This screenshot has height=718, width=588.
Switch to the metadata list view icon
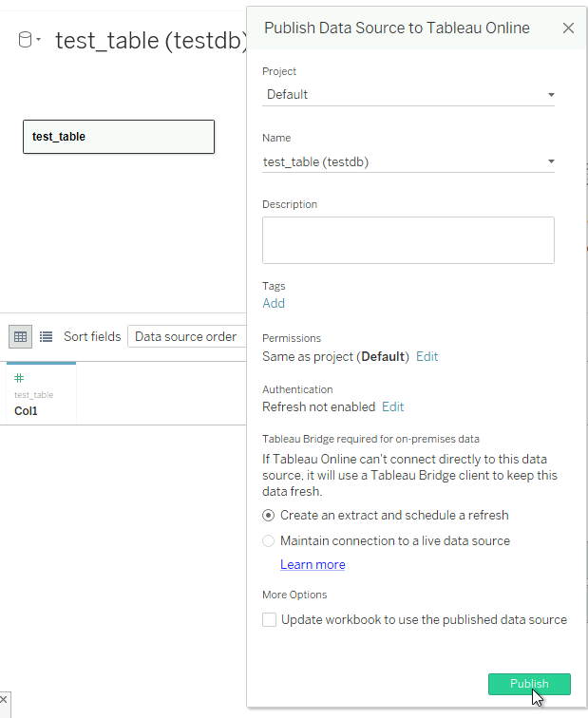46,337
